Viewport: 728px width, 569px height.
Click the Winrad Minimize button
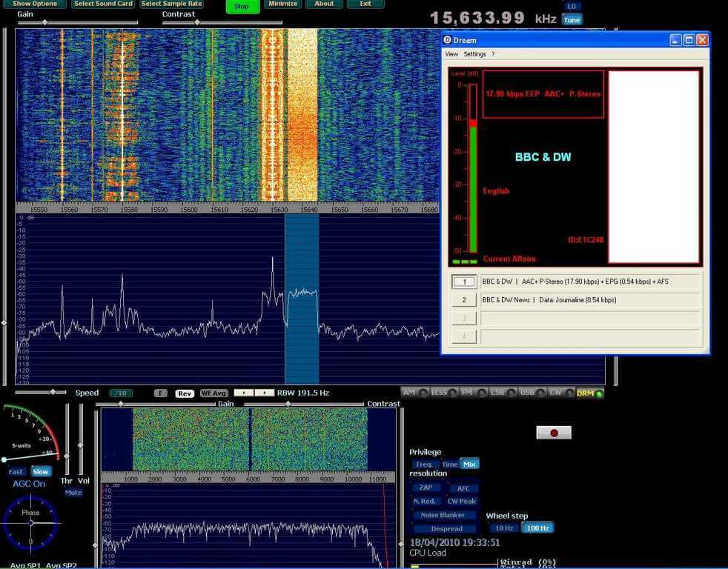tap(282, 4)
